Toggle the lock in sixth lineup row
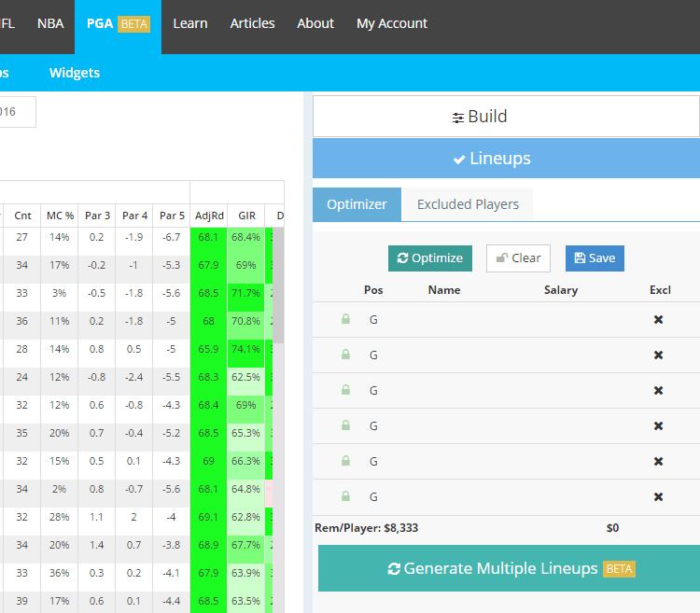The width and height of the screenshot is (700, 613). pos(346,496)
